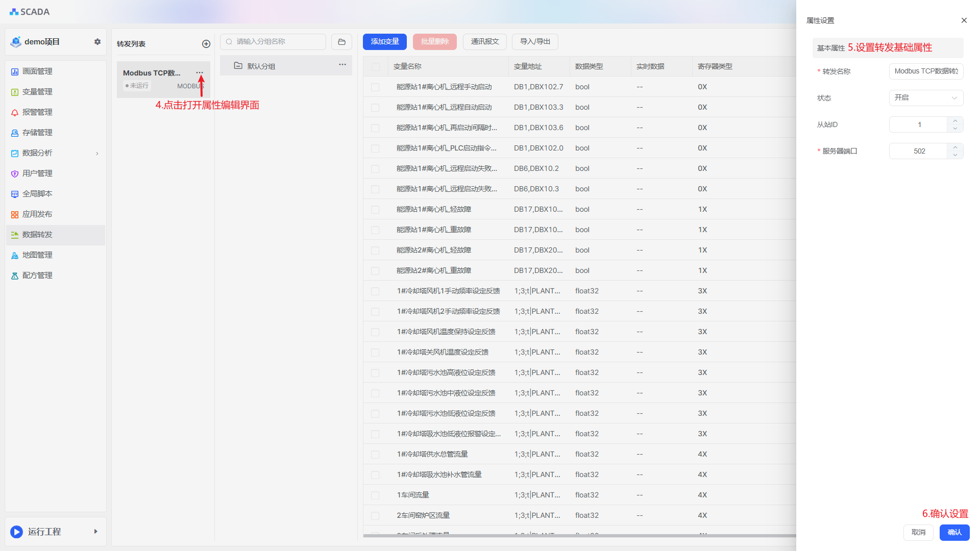Click the 运行工程 play icon

coord(16,532)
